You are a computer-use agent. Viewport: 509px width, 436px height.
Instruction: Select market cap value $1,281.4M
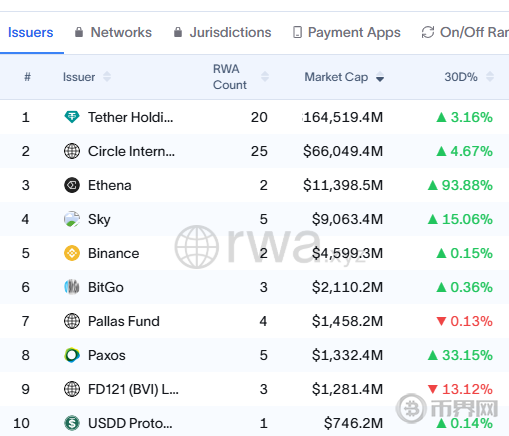coord(347,389)
